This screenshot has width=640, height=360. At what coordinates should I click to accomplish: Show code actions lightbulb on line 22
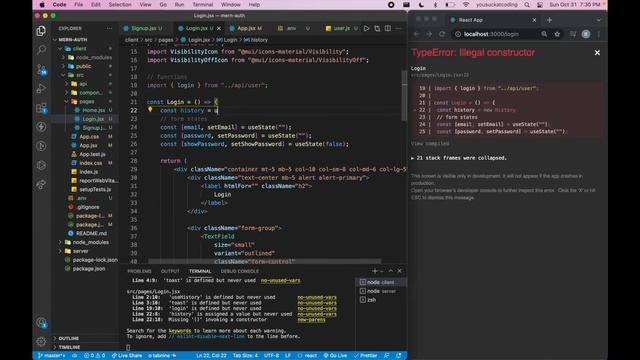pyautogui.click(x=150, y=109)
